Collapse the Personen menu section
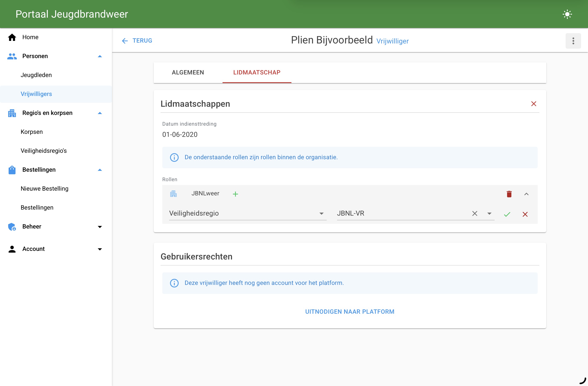 [x=100, y=56]
